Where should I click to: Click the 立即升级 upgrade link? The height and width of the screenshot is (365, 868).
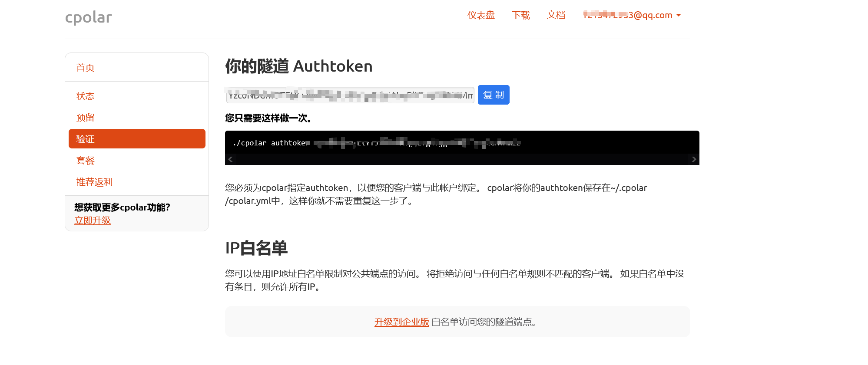point(93,220)
